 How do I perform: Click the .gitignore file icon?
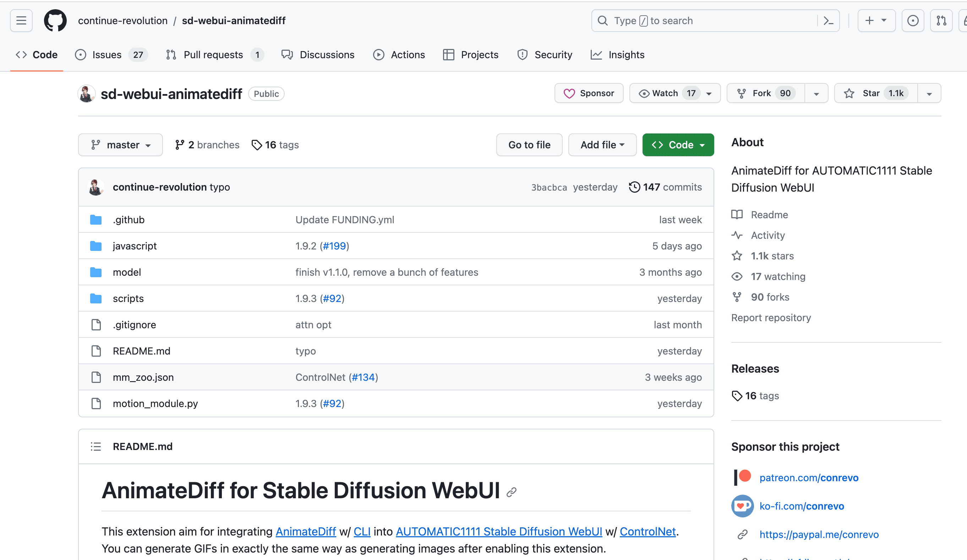click(96, 325)
